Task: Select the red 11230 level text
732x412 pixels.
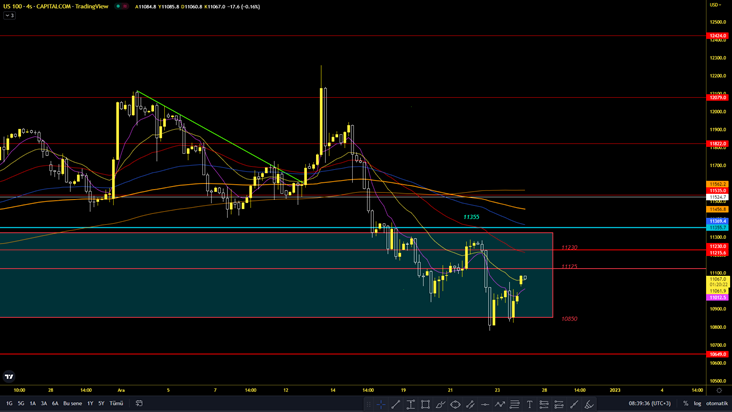Action: (569, 247)
